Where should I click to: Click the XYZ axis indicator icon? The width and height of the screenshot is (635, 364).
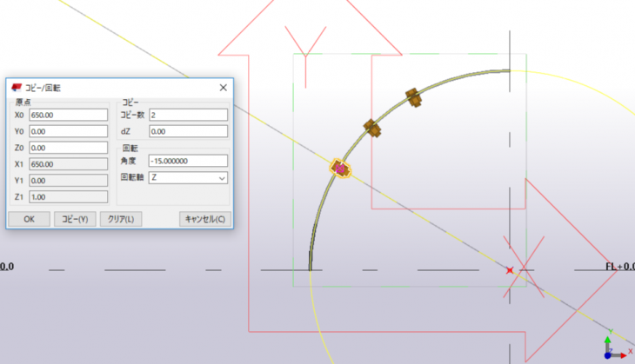[x=615, y=346]
